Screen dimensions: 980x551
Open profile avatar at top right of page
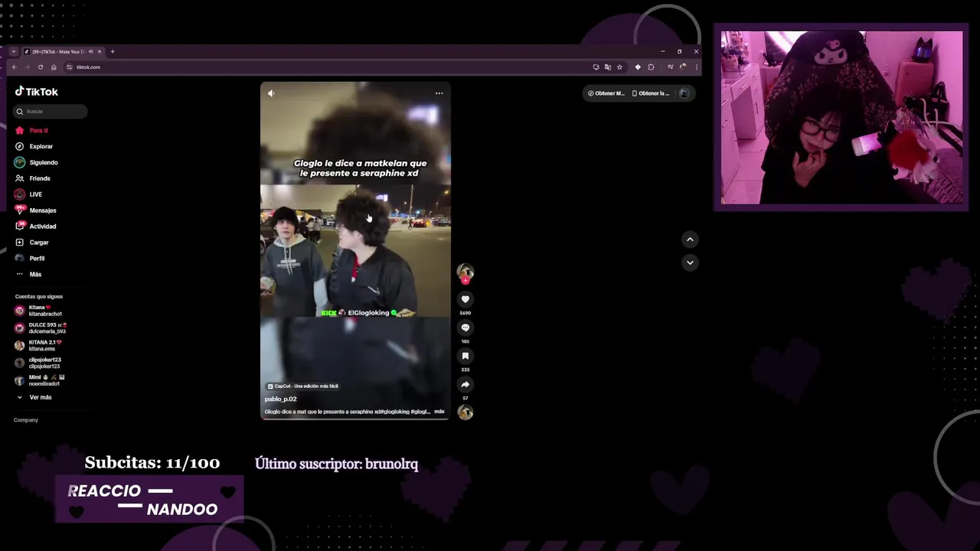pos(684,93)
